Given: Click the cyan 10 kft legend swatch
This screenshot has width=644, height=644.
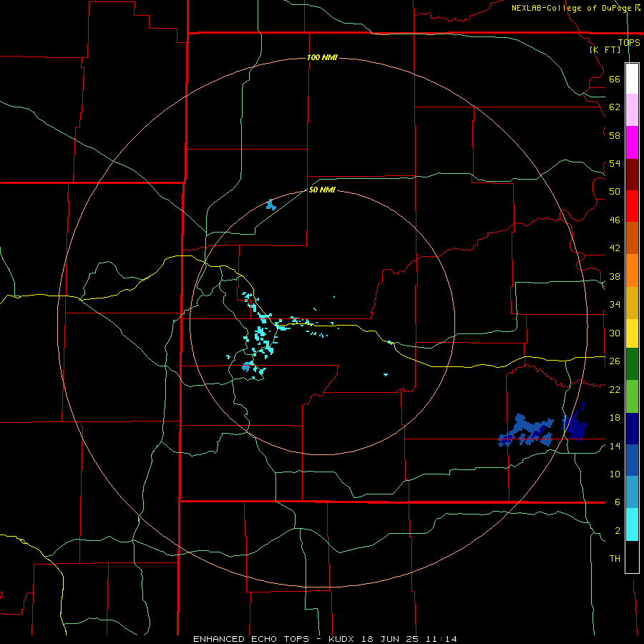Looking at the screenshot, I should click(632, 525).
